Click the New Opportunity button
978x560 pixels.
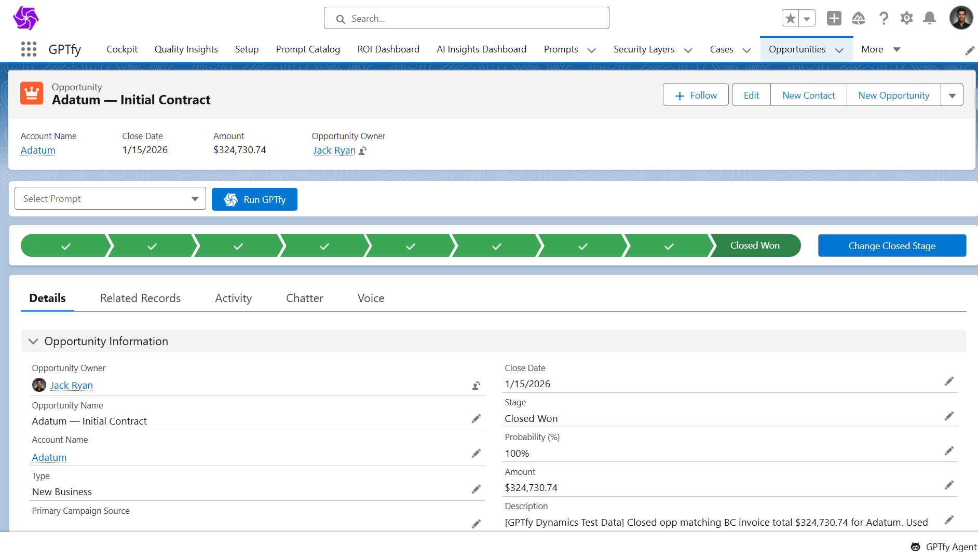tap(893, 95)
